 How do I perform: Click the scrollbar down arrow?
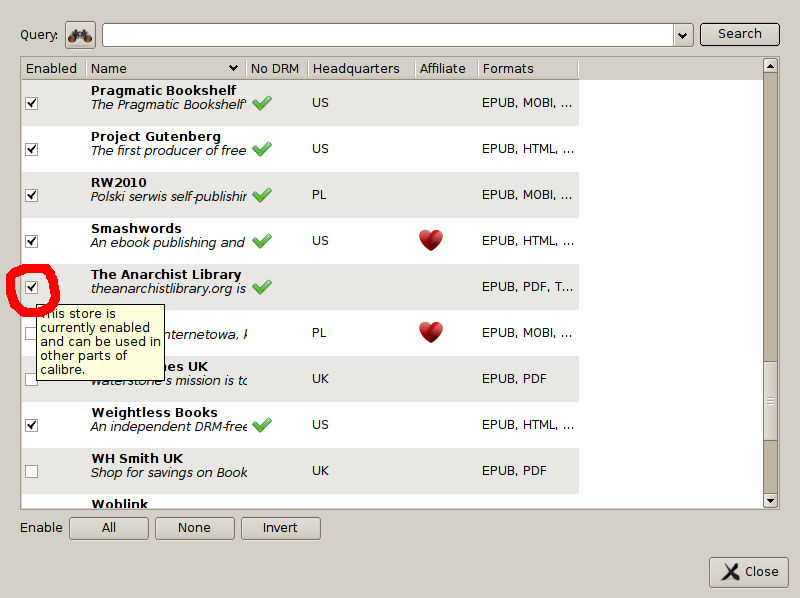tap(770, 501)
